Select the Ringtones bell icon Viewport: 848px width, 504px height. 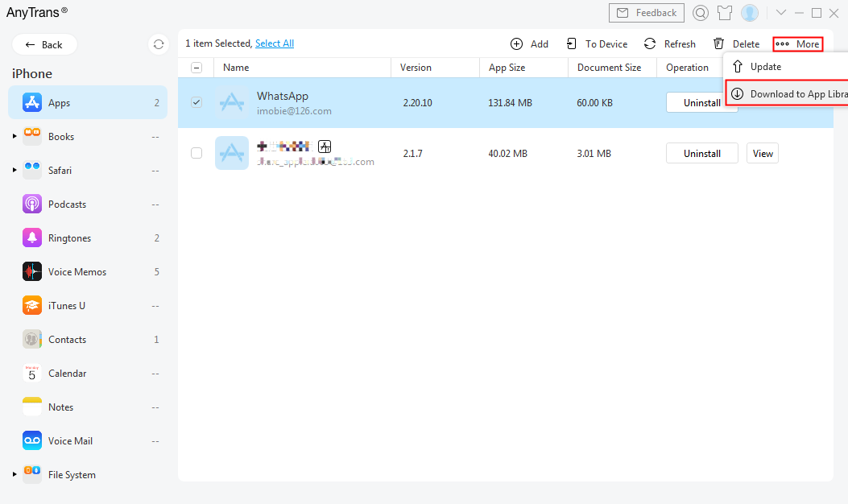point(32,238)
